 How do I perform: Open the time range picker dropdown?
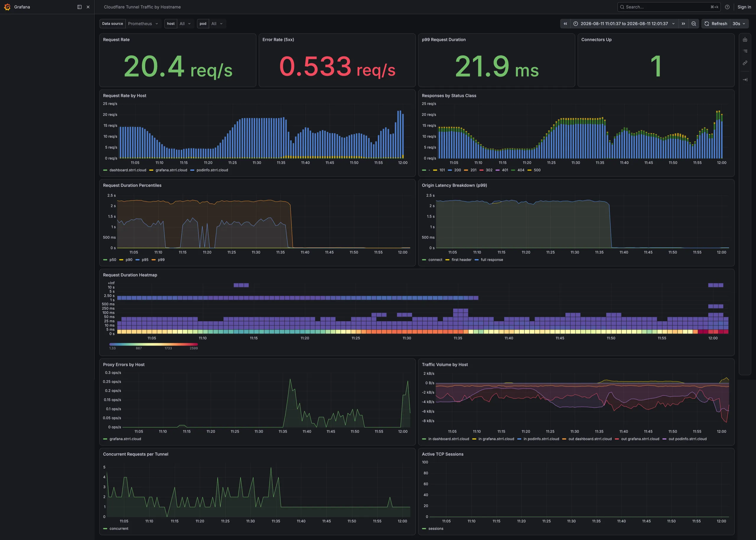[624, 24]
